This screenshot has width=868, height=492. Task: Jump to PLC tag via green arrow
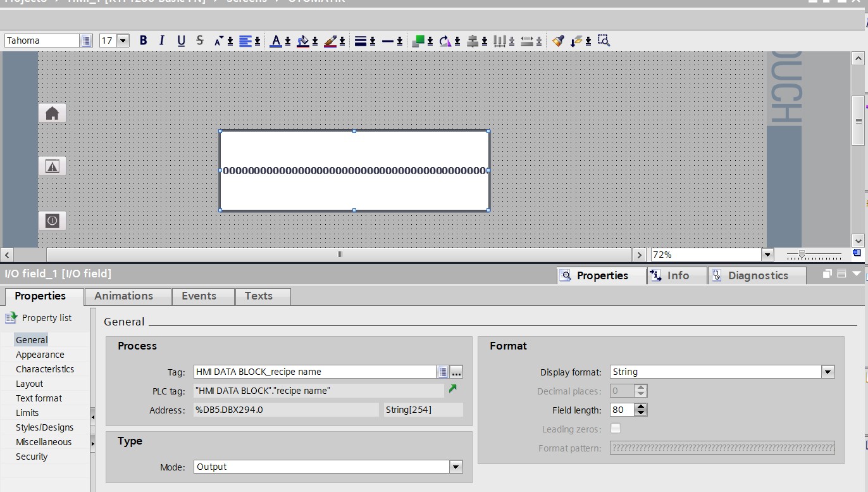pos(453,389)
